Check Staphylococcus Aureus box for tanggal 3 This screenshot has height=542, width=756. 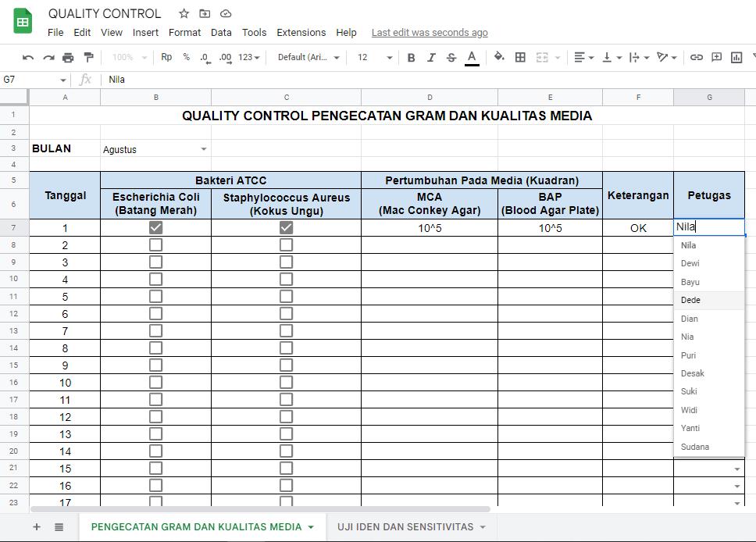tap(286, 262)
